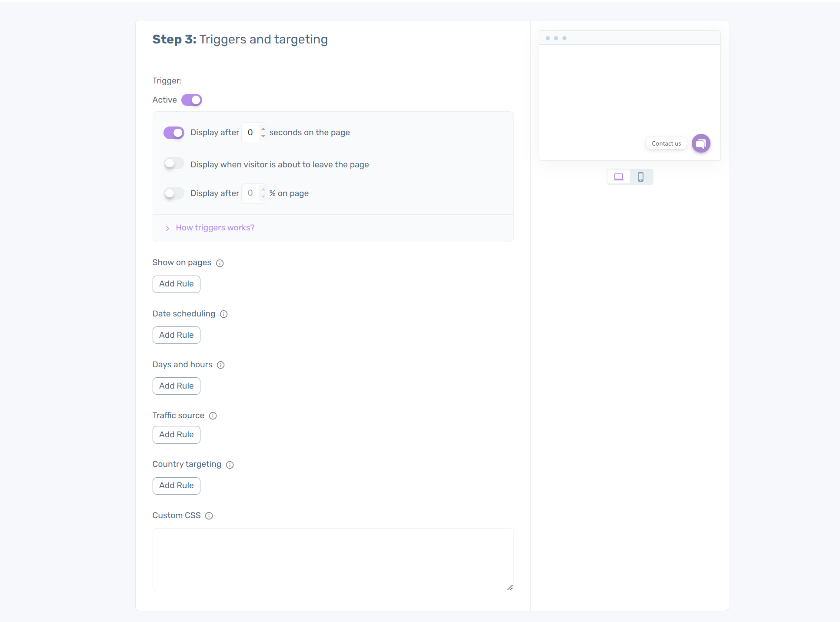This screenshot has width=840, height=622.
Task: Click the info icon next to Date scheduling
Action: (x=223, y=314)
